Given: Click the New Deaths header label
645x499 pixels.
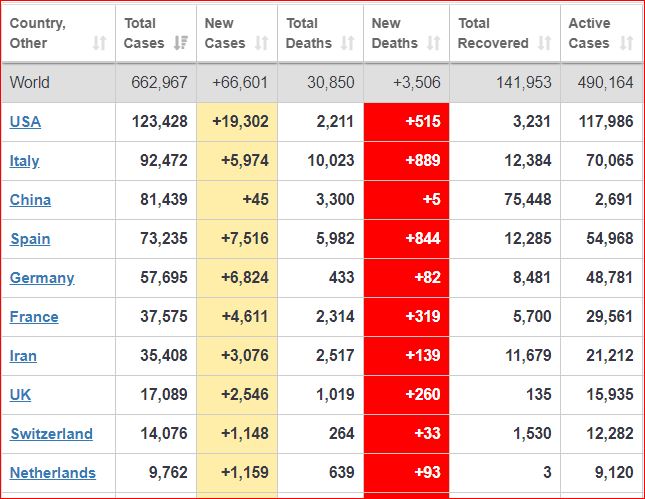Looking at the screenshot, I should click(394, 33).
